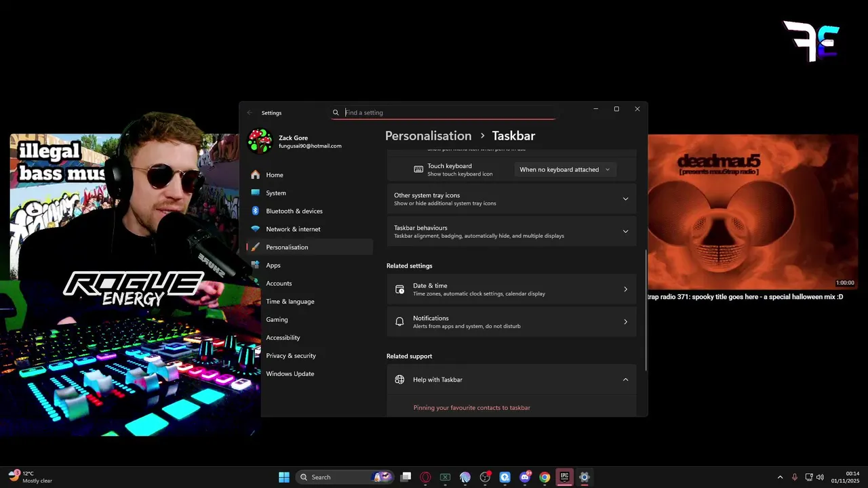Click the Notifications bell icon
The height and width of the screenshot is (488, 868).
[x=399, y=322]
